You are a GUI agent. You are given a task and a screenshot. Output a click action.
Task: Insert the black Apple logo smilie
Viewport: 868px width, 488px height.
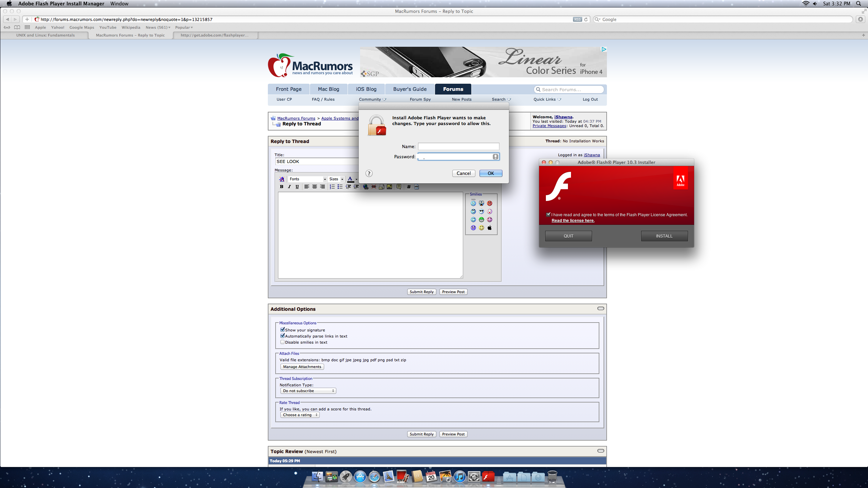coord(490,228)
